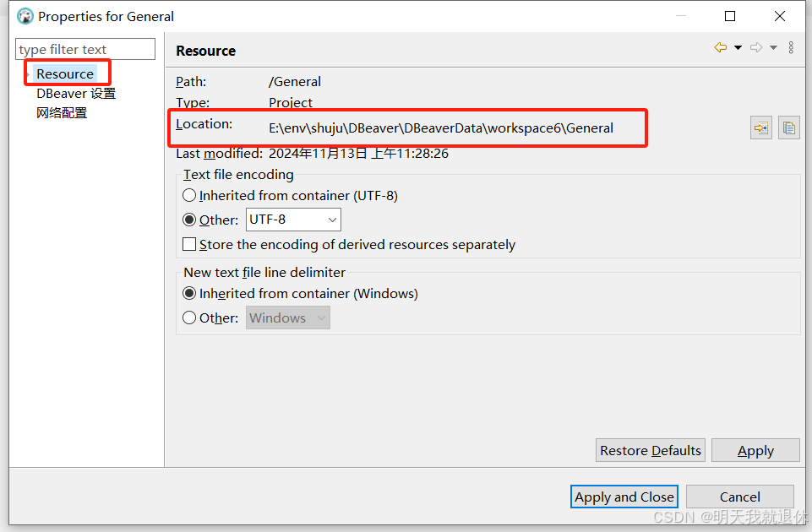The image size is (812, 532).
Task: Click the Project type value
Action: tap(291, 102)
